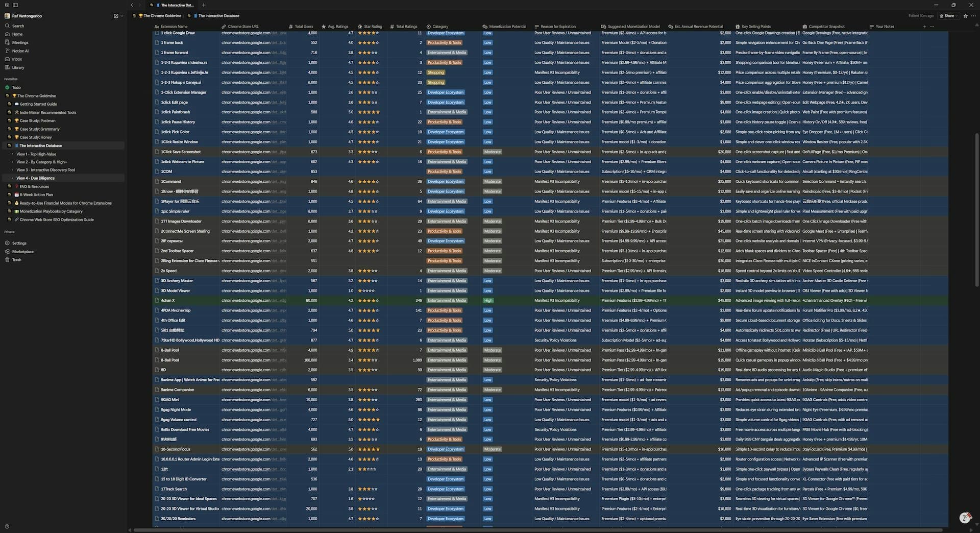Create a new page with compose icon
Screen dimensions: 980x533
point(115,16)
